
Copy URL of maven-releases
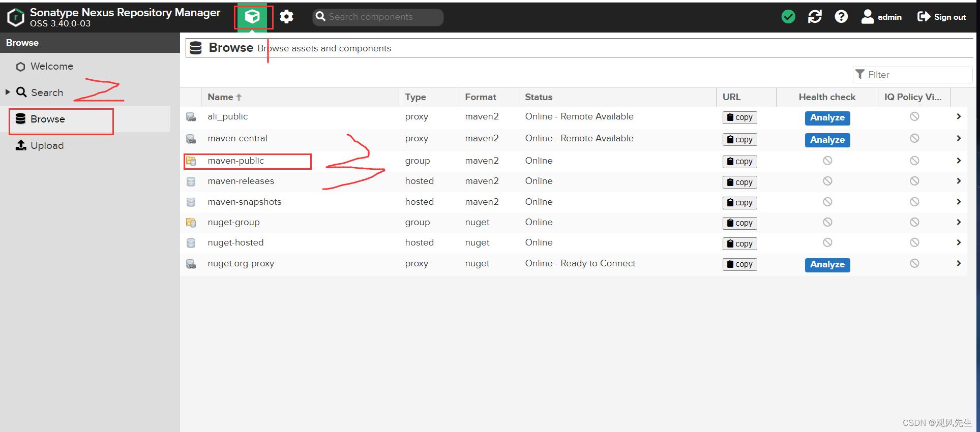pyautogui.click(x=740, y=182)
